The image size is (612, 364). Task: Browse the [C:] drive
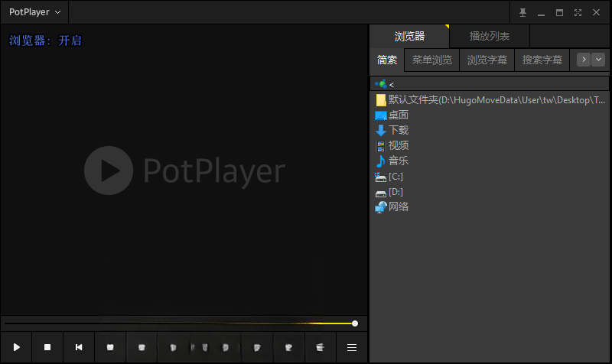tap(389, 177)
